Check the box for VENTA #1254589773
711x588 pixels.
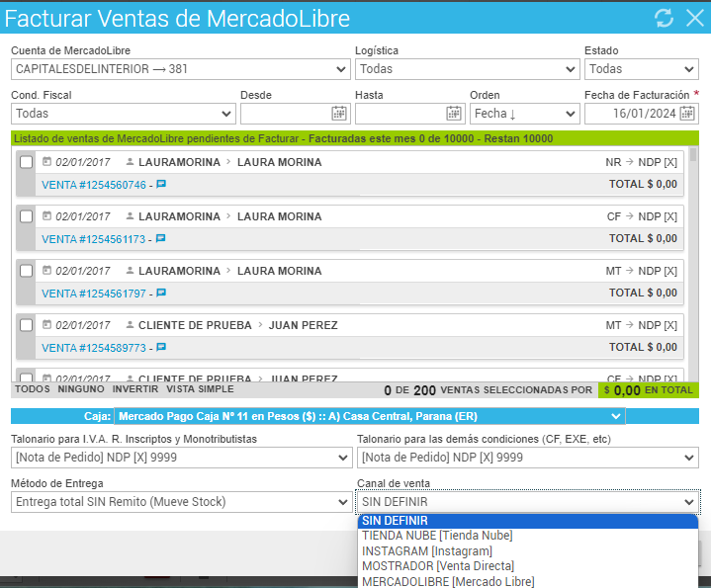point(27,325)
